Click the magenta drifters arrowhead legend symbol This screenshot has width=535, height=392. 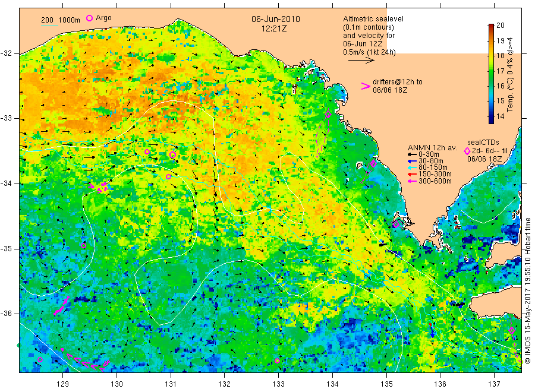click(366, 86)
